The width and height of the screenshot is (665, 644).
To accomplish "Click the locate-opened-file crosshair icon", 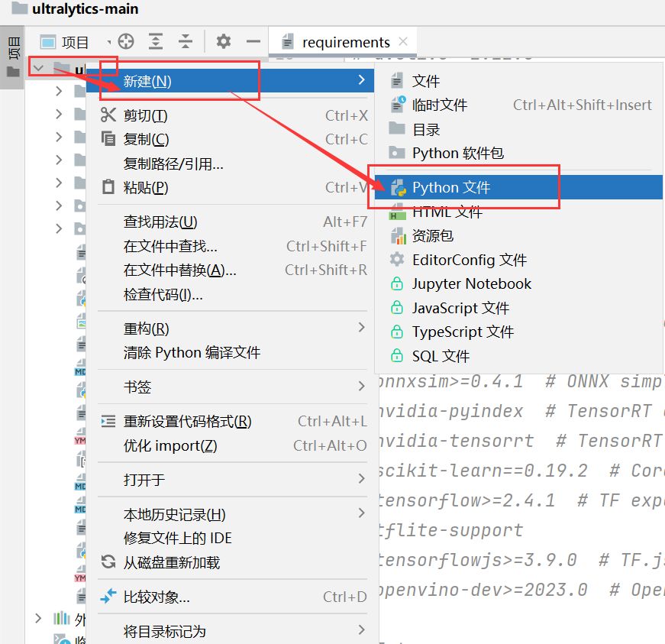I will tap(126, 42).
